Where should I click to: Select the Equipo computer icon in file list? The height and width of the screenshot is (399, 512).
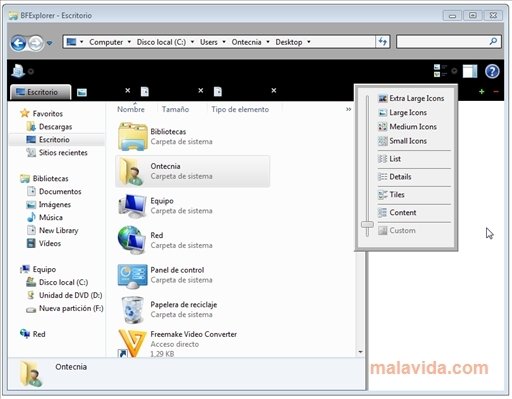[x=132, y=206]
